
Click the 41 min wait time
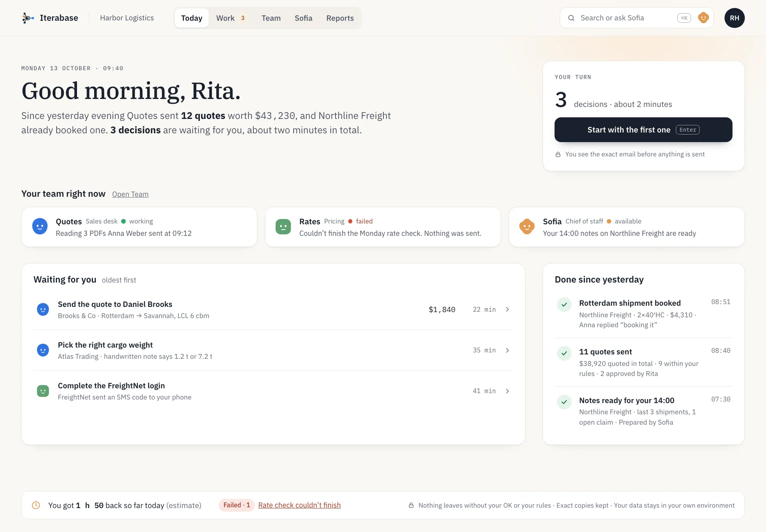[x=484, y=391]
